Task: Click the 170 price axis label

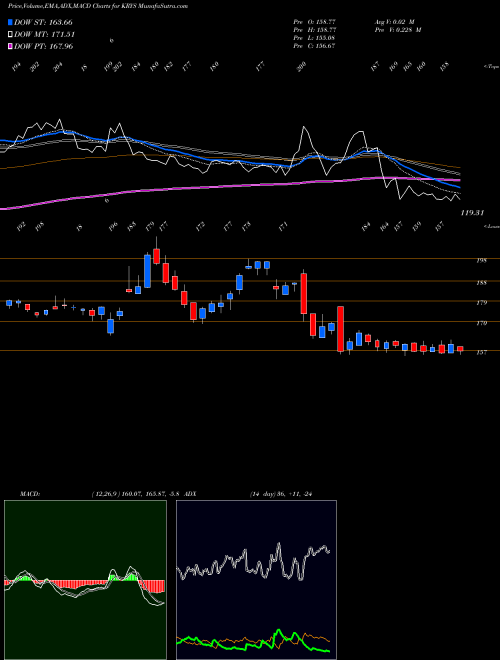Action: click(481, 323)
